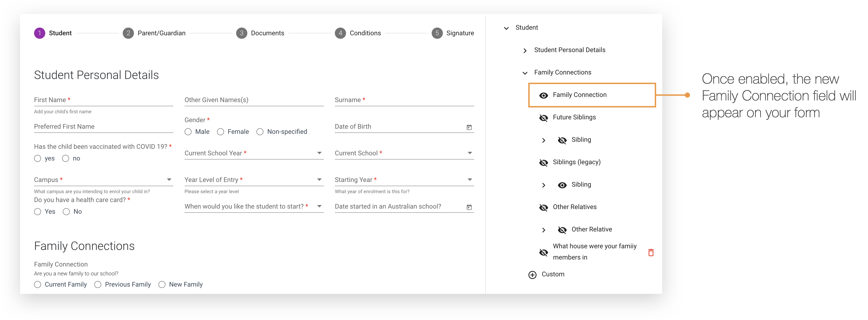
Task: Hide the Family Connection field using its eye icon
Action: (x=544, y=96)
